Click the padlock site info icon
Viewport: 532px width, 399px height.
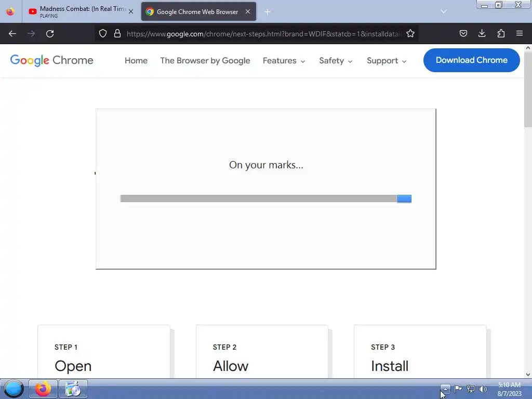tap(117, 33)
